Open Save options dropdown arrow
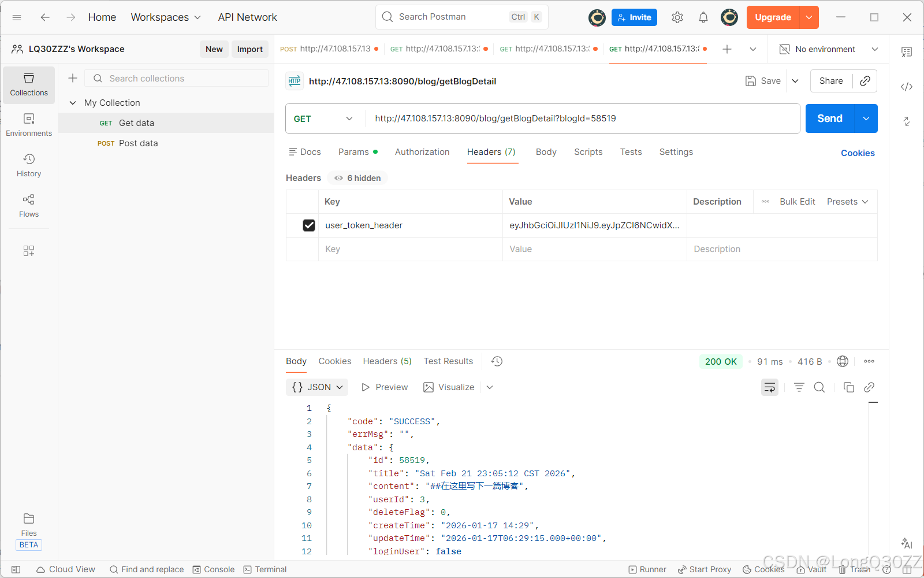 tap(795, 81)
